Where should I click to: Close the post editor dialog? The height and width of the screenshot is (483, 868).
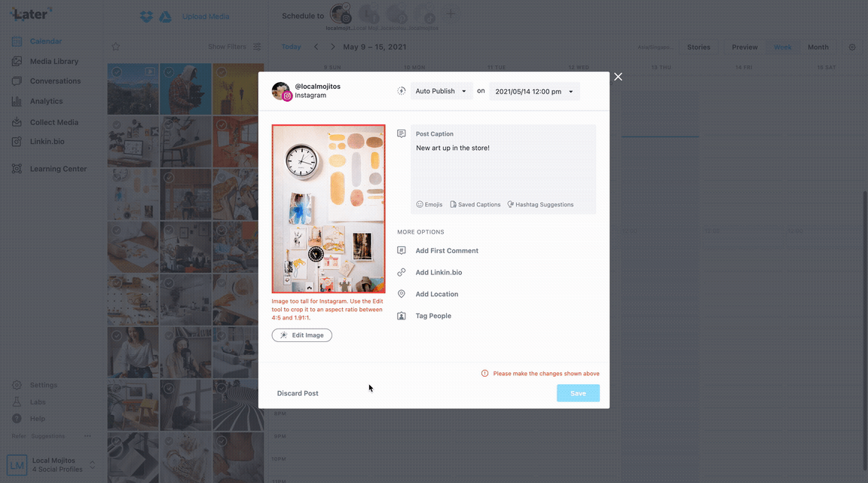point(618,77)
